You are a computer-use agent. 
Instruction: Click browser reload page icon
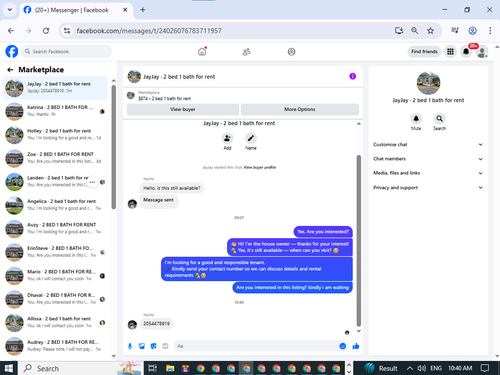pyautogui.click(x=46, y=31)
